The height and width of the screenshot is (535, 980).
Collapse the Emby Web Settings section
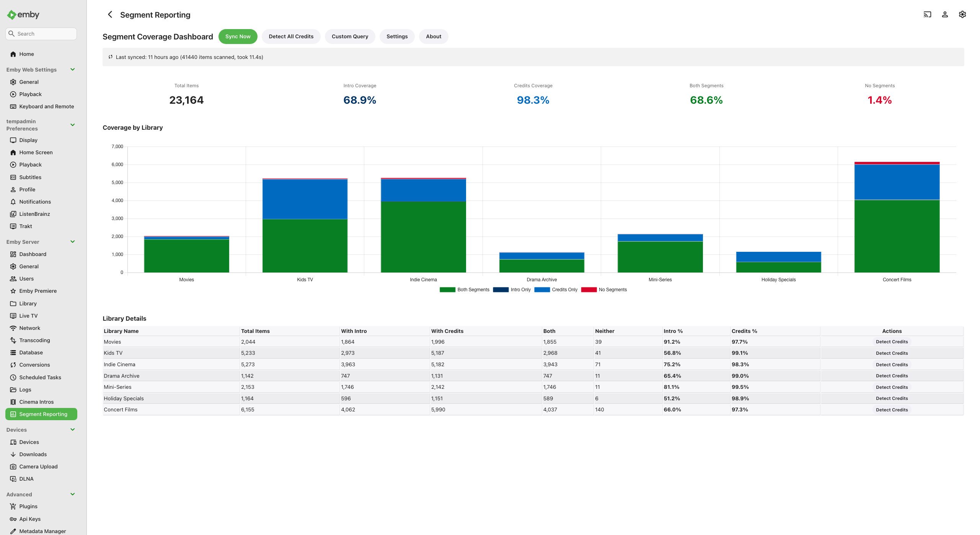[x=73, y=70]
